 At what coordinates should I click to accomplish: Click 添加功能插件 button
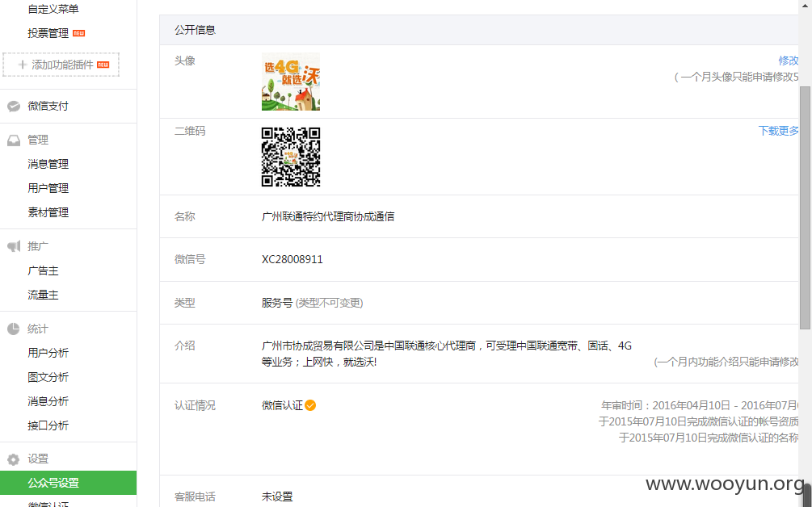tap(61, 65)
